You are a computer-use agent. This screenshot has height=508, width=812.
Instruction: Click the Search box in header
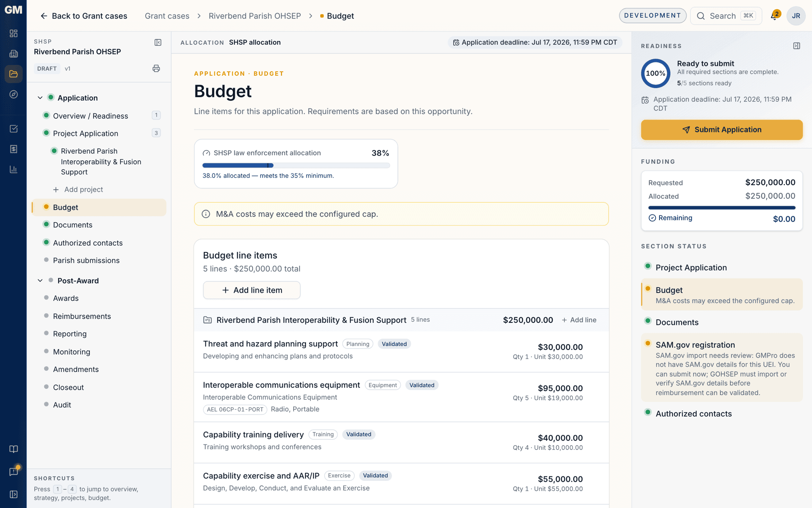pyautogui.click(x=726, y=16)
